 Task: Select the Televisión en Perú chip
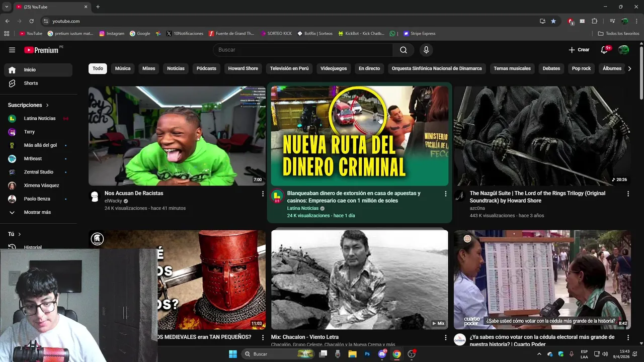pos(289,68)
